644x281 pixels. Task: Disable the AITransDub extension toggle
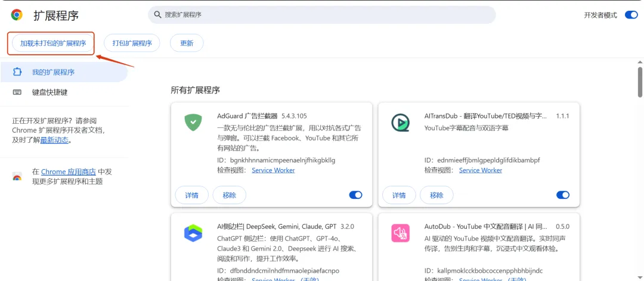point(563,195)
